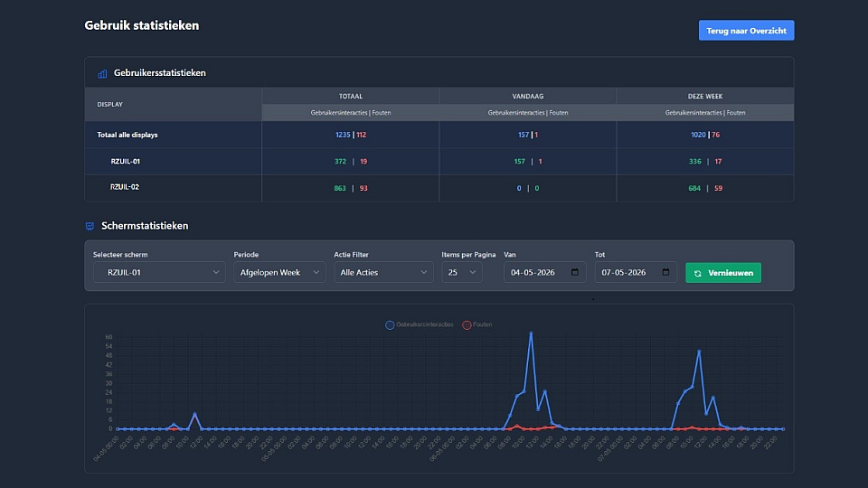
Task: Open the Periode dropdown showing Afgelopen Week
Action: click(x=279, y=272)
